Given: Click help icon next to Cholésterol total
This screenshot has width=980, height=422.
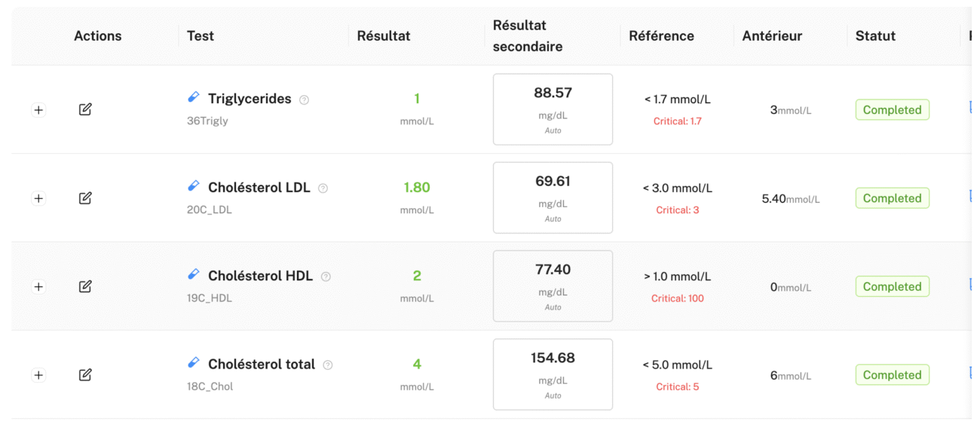Looking at the screenshot, I should click(327, 365).
